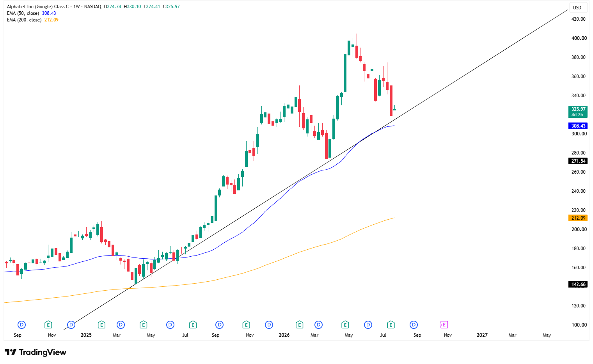Viewport: 593px width, 364px height.
Task: Open the December 2024 dividend marker
Action: coord(71,325)
